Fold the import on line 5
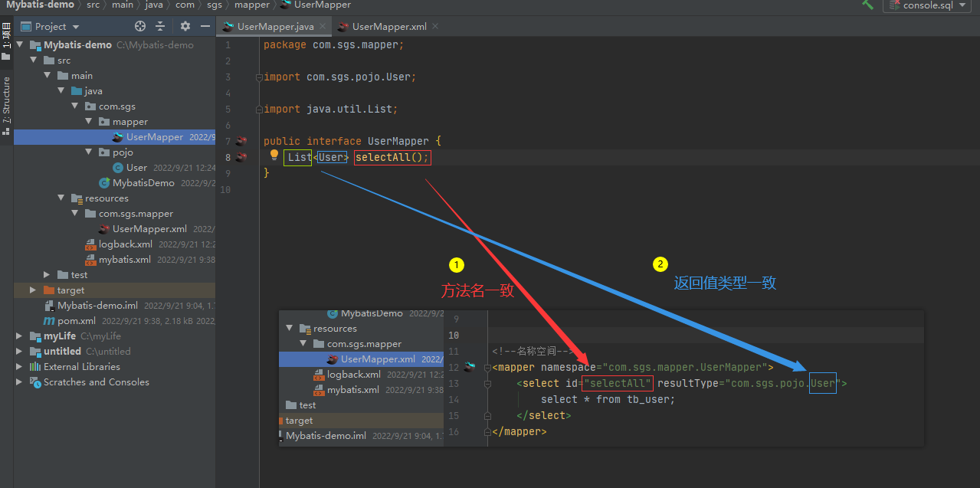The image size is (980, 488). [261, 110]
